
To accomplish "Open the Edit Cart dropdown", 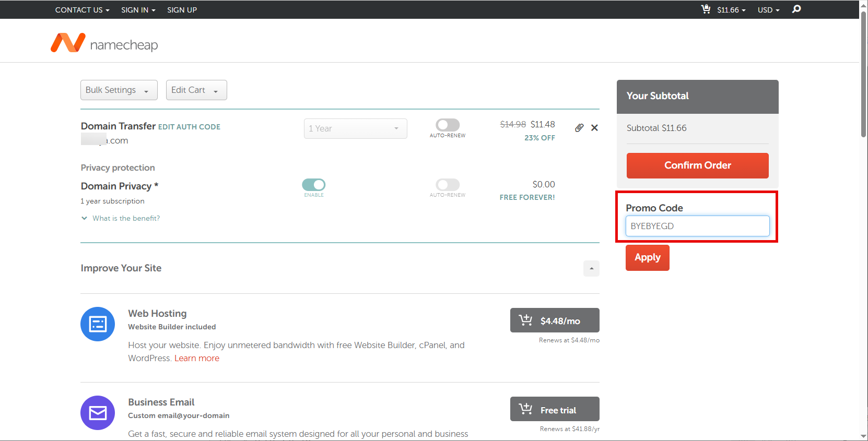I will (x=196, y=90).
